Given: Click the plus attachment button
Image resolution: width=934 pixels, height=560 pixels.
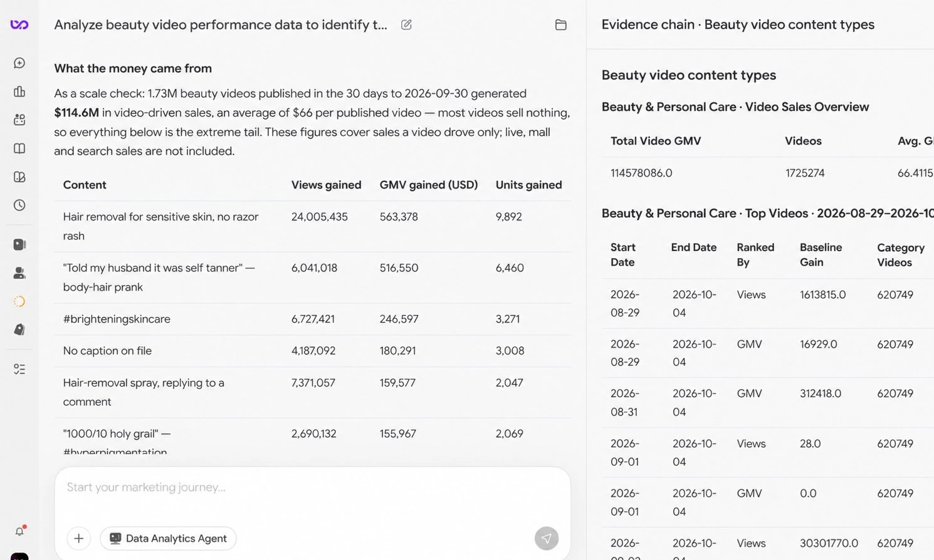Looking at the screenshot, I should (x=79, y=538).
